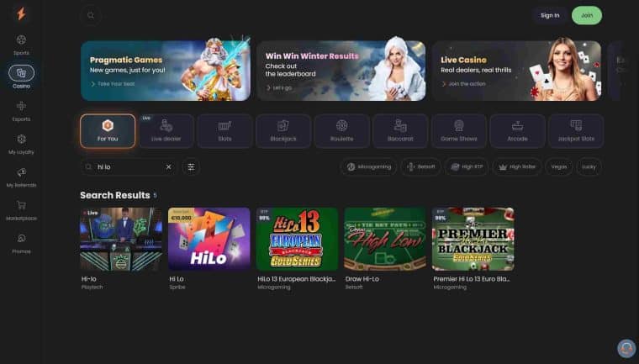Open the Spribe HiLo game thumbnail

click(209, 239)
